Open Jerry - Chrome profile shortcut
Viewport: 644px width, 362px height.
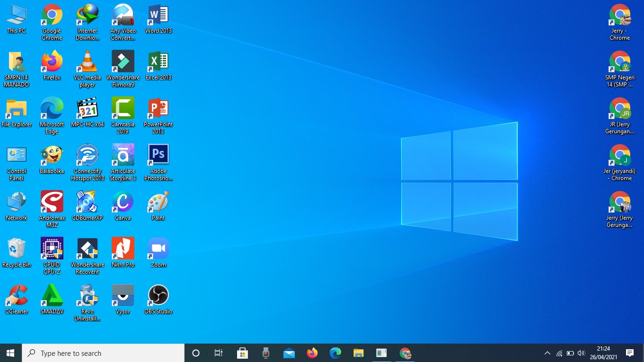click(x=619, y=22)
